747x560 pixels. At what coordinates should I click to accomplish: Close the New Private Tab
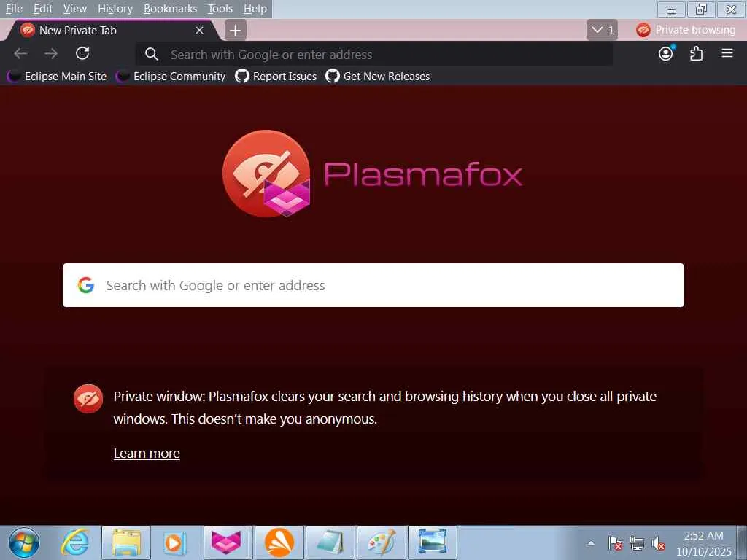tap(200, 31)
